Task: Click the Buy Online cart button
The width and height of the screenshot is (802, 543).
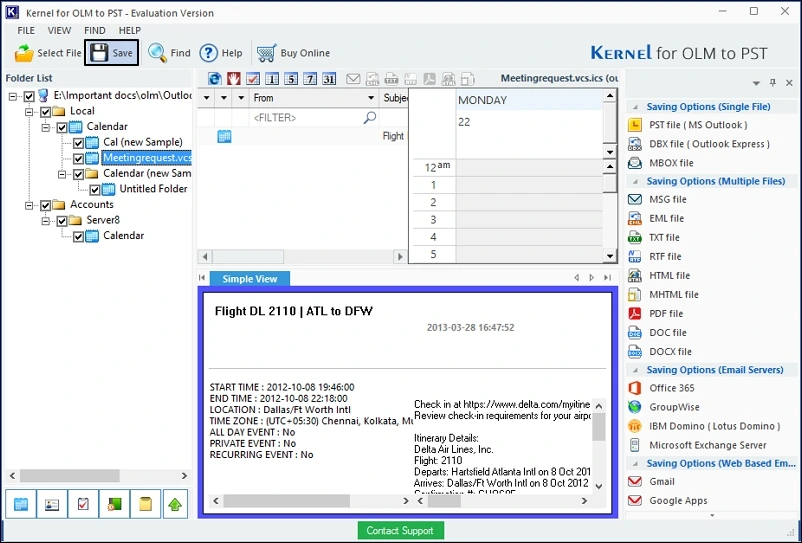Action: click(x=293, y=53)
